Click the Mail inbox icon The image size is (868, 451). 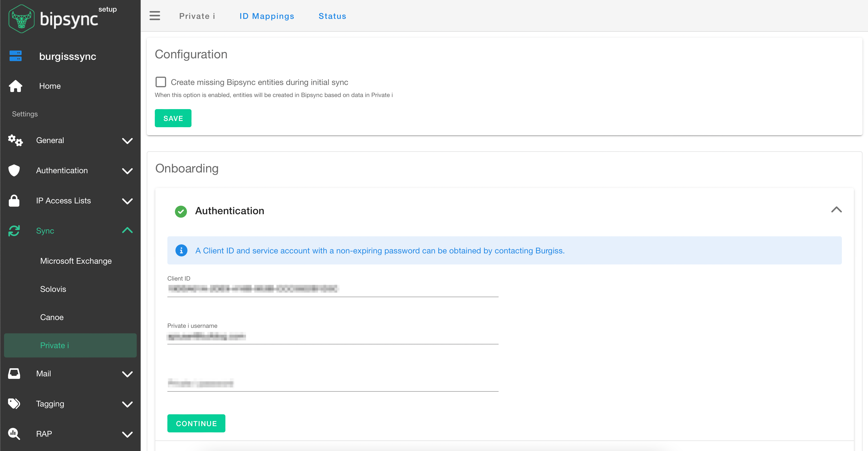(14, 374)
